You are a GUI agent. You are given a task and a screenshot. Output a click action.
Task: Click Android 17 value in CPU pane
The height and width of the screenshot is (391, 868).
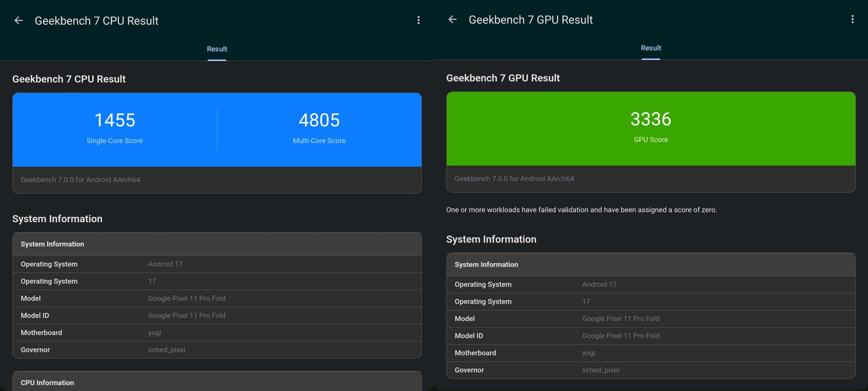(x=165, y=264)
